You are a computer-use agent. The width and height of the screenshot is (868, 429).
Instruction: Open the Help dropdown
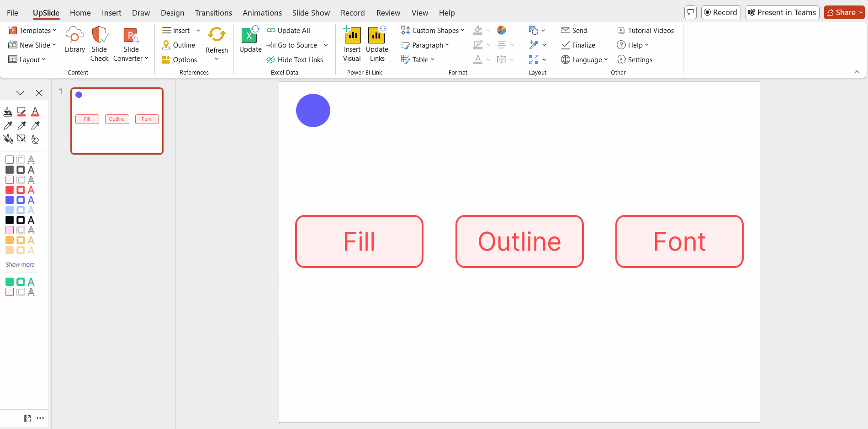(x=633, y=45)
